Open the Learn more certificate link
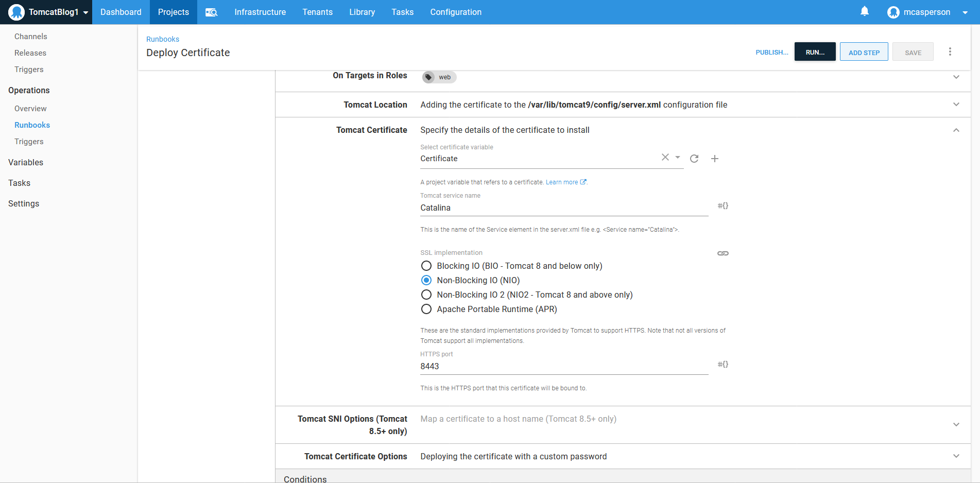 click(562, 182)
